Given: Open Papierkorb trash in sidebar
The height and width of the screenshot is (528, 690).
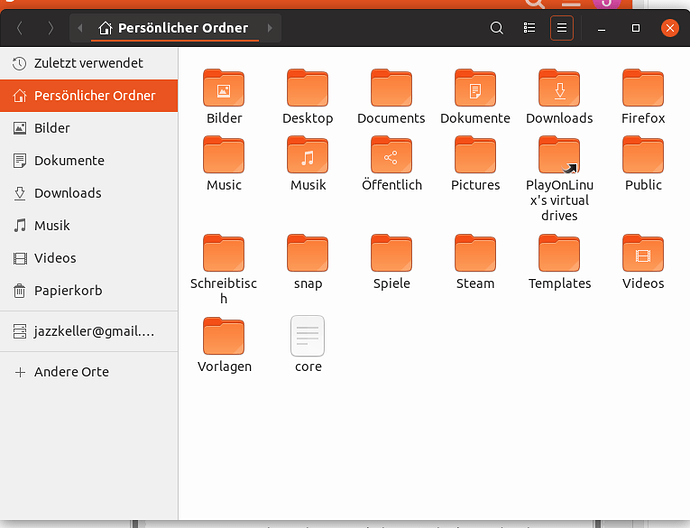Looking at the screenshot, I should [68, 291].
